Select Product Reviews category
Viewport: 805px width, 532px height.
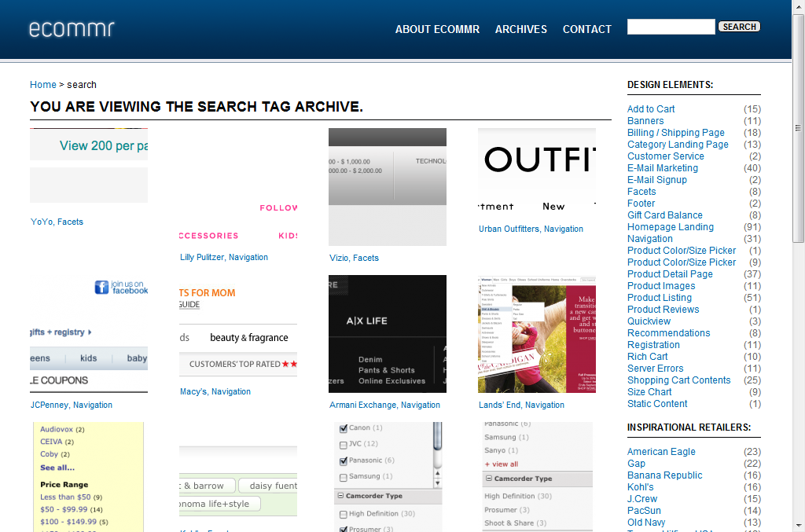[663, 310]
